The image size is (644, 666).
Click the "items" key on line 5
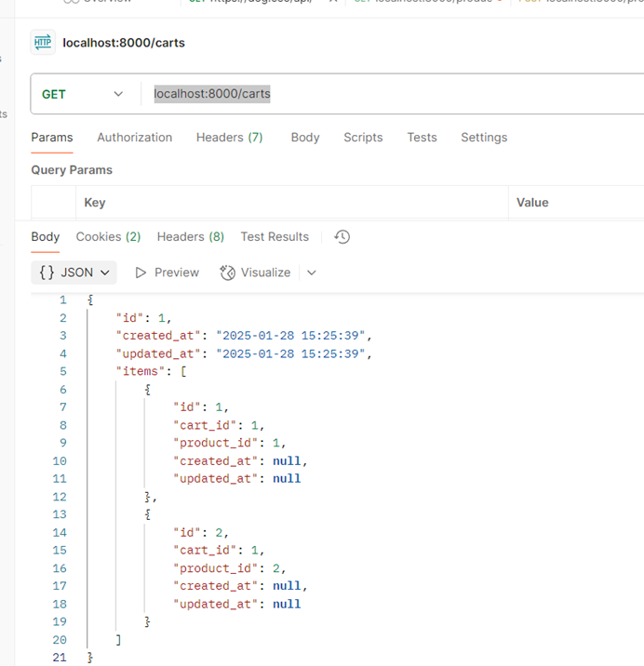coord(141,371)
